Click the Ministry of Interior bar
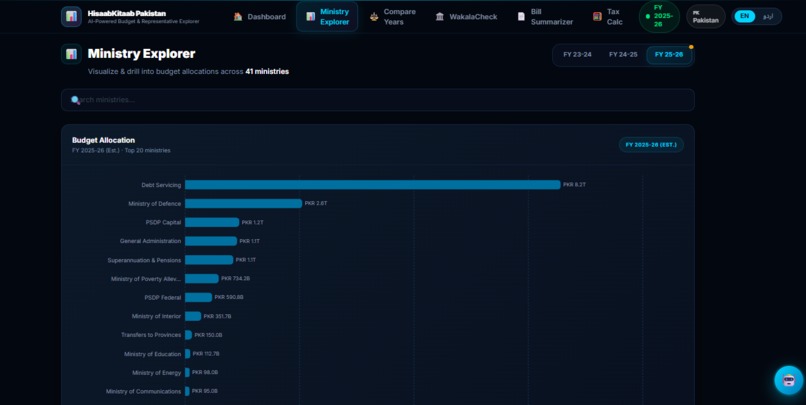Viewport: 806px width, 405px height. point(193,316)
